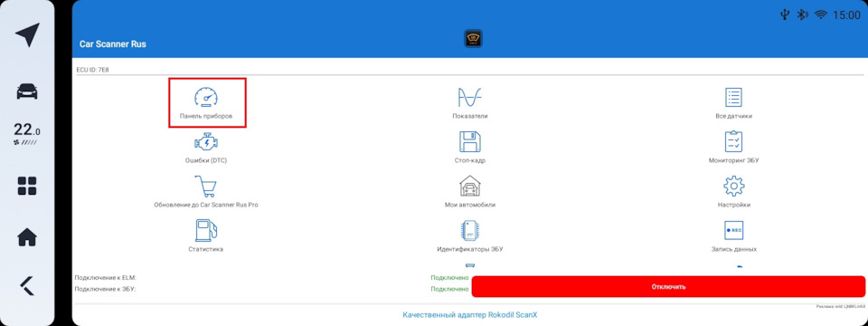Image resolution: width=868 pixels, height=326 pixels.
Task: Click the Мониторинг ЭБУ label
Action: 733,160
